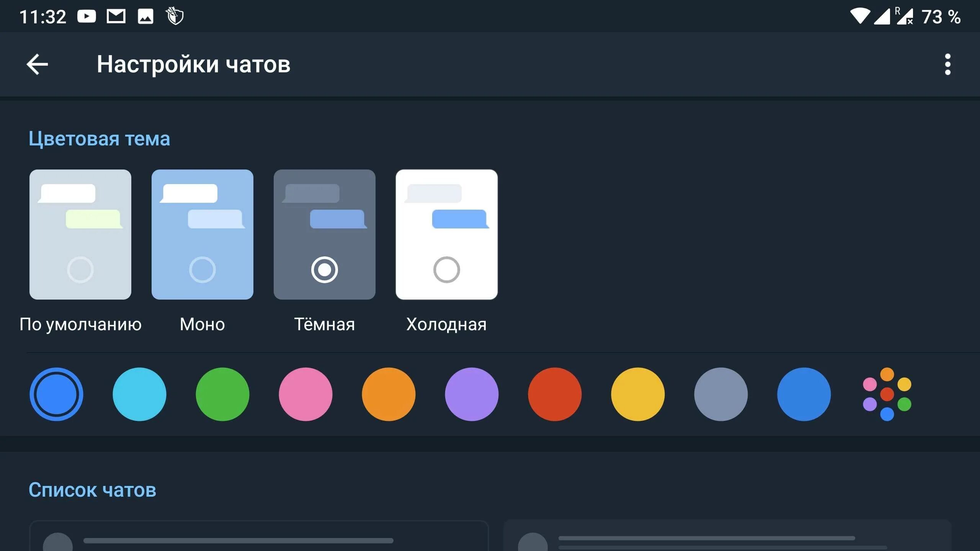This screenshot has height=551, width=980.
Task: Select the Моно theme radio button
Action: coord(202,270)
